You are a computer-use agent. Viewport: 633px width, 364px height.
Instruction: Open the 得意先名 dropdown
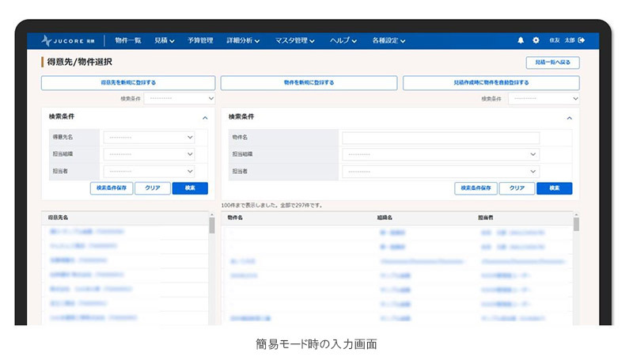tap(149, 137)
